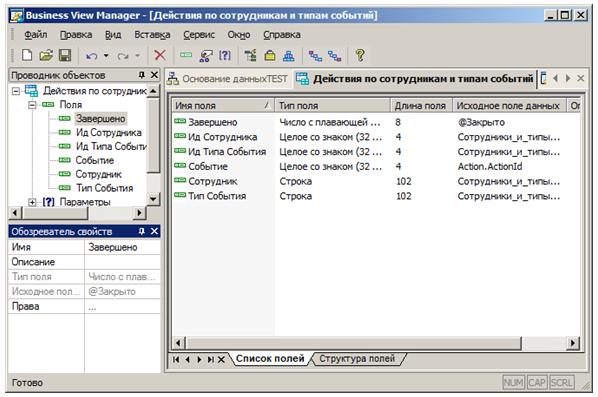This screenshot has width=598, height=397.
Task: Pin the Проводник объектов panel
Action: [x=141, y=75]
